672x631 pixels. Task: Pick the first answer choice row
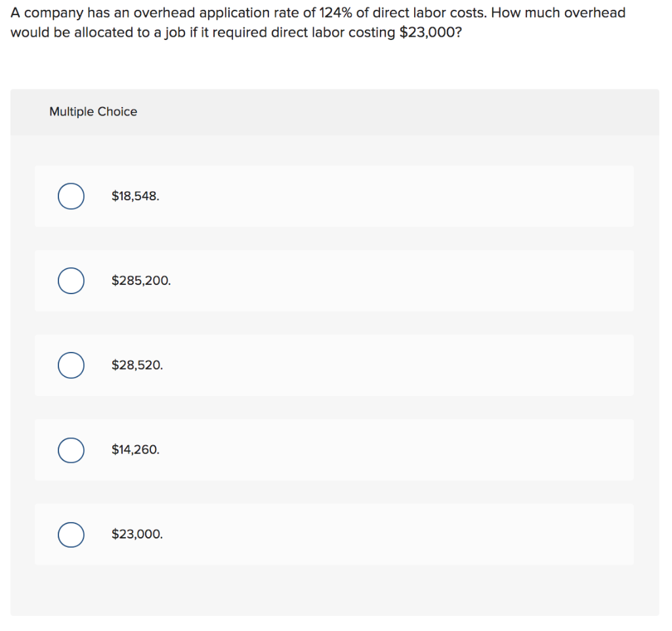coord(333,196)
